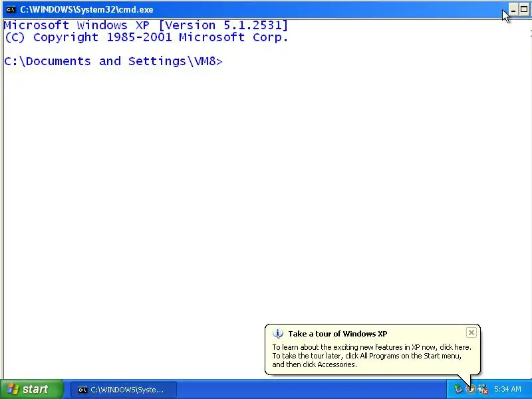Click the Windows Messenger tray icon
Image resolution: width=532 pixels, height=399 pixels.
(x=483, y=389)
